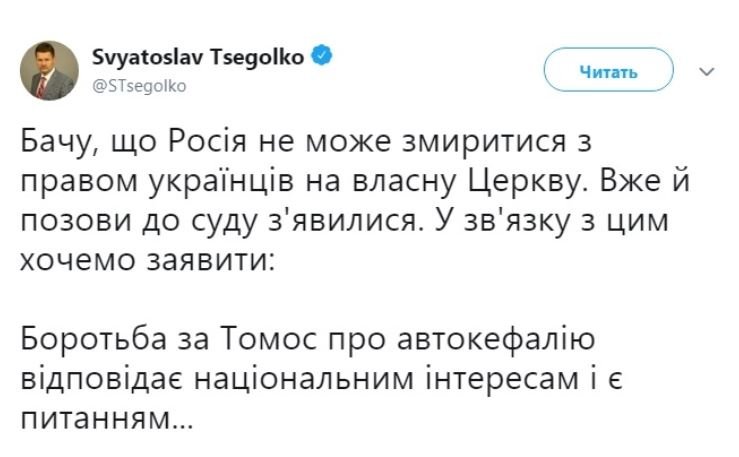Click the blue verified badge icon

click(x=320, y=57)
